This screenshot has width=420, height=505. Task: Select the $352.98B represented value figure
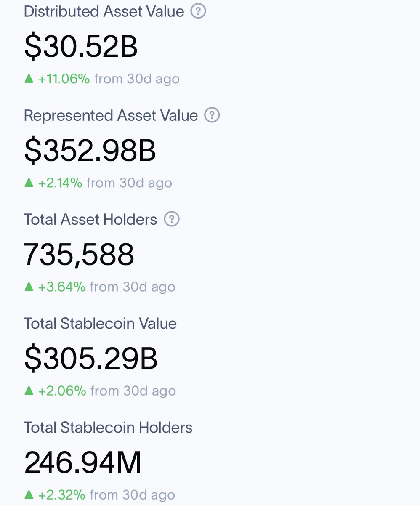coord(90,150)
